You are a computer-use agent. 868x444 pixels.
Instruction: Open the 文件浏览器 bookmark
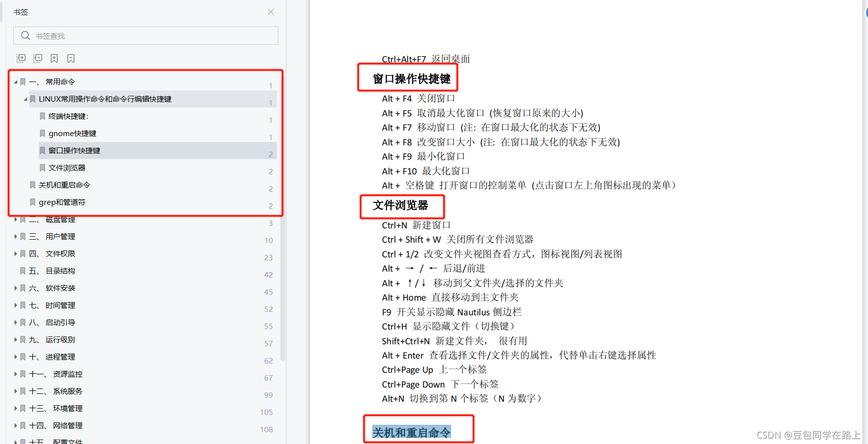[x=67, y=167]
